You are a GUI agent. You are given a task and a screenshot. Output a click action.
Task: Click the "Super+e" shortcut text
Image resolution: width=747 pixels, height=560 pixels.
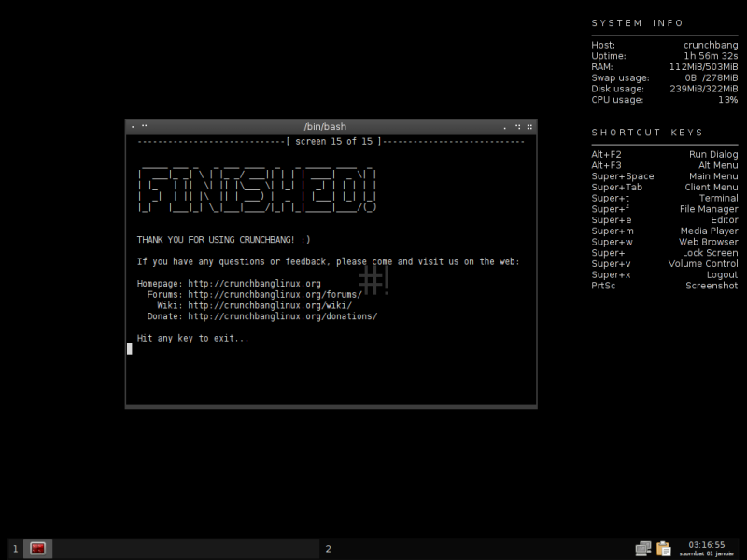pyautogui.click(x=612, y=220)
